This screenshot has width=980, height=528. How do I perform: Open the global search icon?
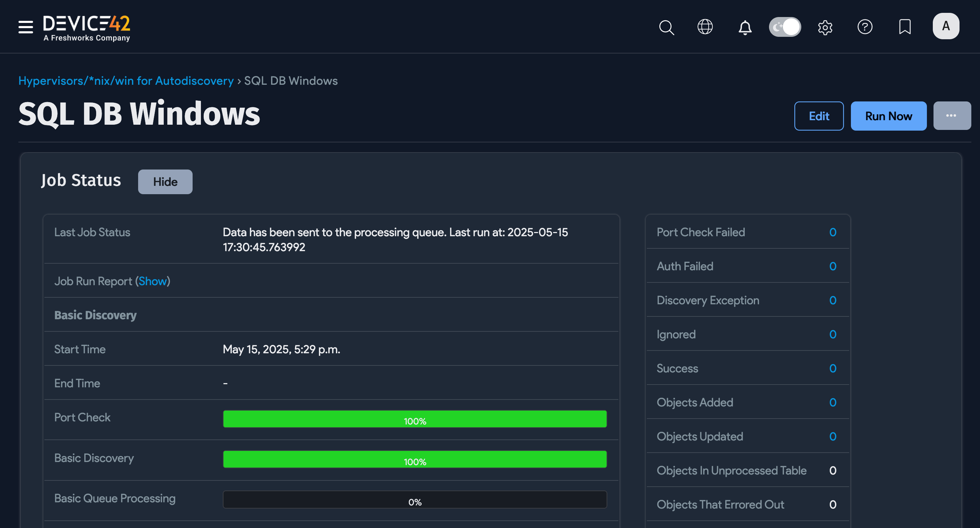coord(666,27)
